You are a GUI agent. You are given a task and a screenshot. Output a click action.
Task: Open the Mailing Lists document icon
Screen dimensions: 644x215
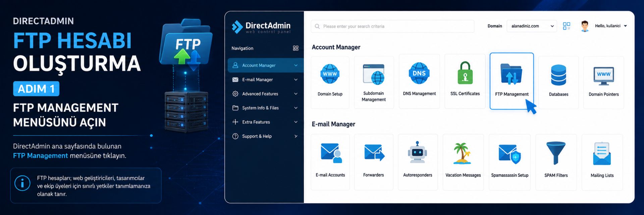tap(602, 154)
